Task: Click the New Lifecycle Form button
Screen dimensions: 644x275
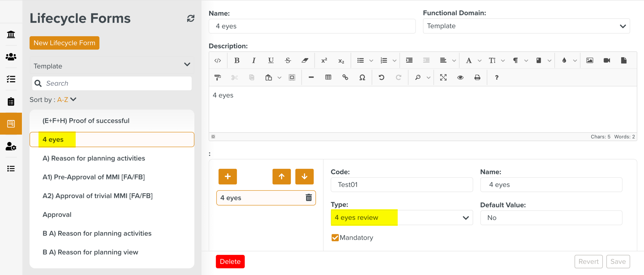Action: click(64, 43)
